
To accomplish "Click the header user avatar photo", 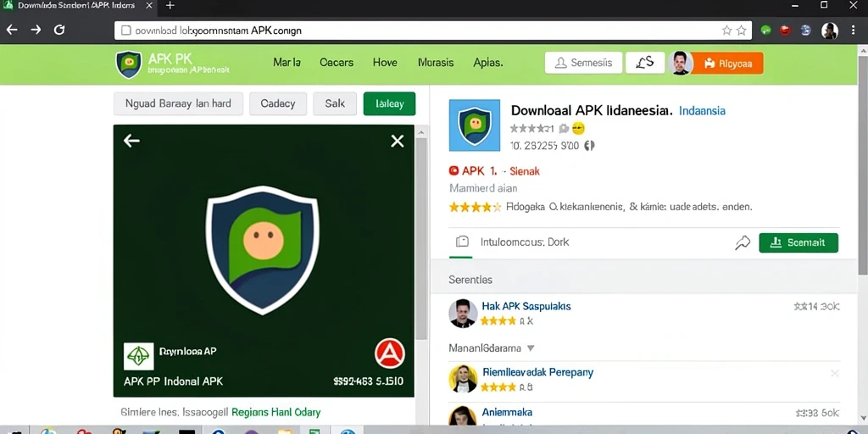I will point(679,63).
